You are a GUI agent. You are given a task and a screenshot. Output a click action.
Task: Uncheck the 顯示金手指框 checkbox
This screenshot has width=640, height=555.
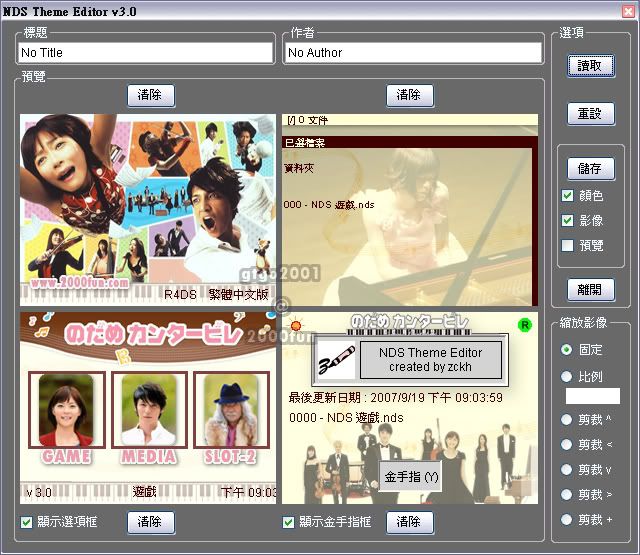289,522
